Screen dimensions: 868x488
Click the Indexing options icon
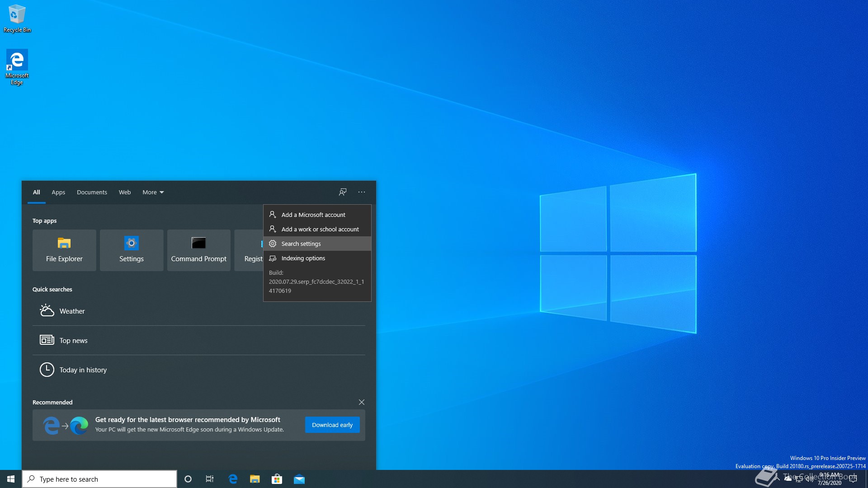click(x=273, y=258)
